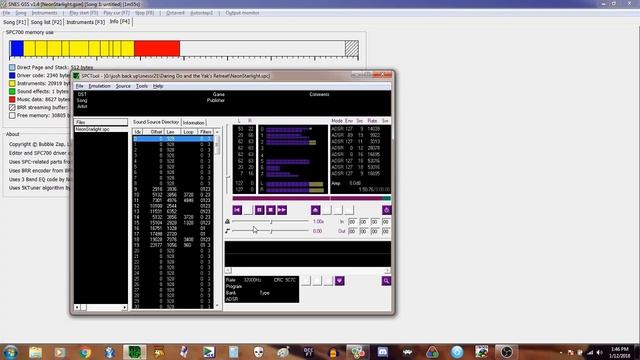The height and width of the screenshot is (360, 640).
Task: Click the Len column header
Action: pyautogui.click(x=171, y=132)
